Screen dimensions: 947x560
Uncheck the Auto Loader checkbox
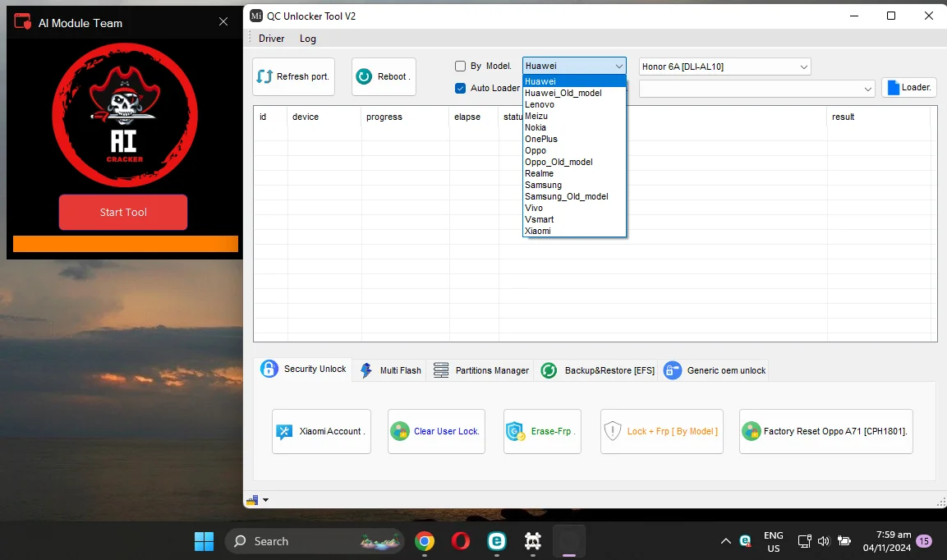pos(460,88)
